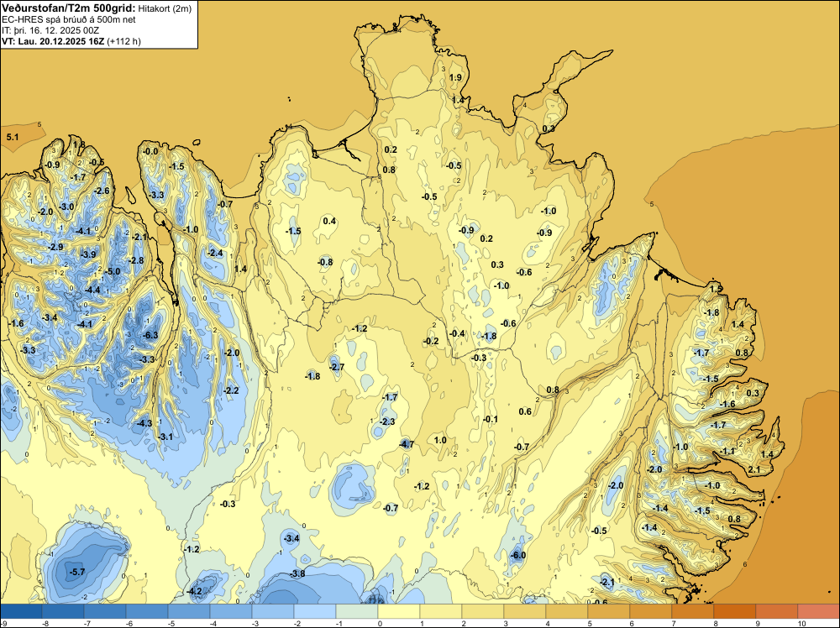The height and width of the screenshot is (628, 840).
Task: Click the temperature reading -5.7
Action: [77, 572]
